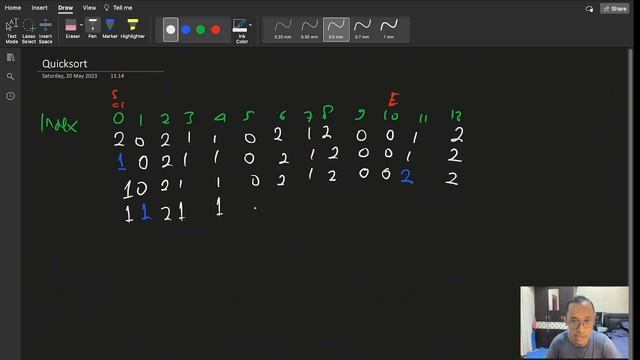Pick the green ink color swatch
Screen dimensions: 640x360
point(201,29)
